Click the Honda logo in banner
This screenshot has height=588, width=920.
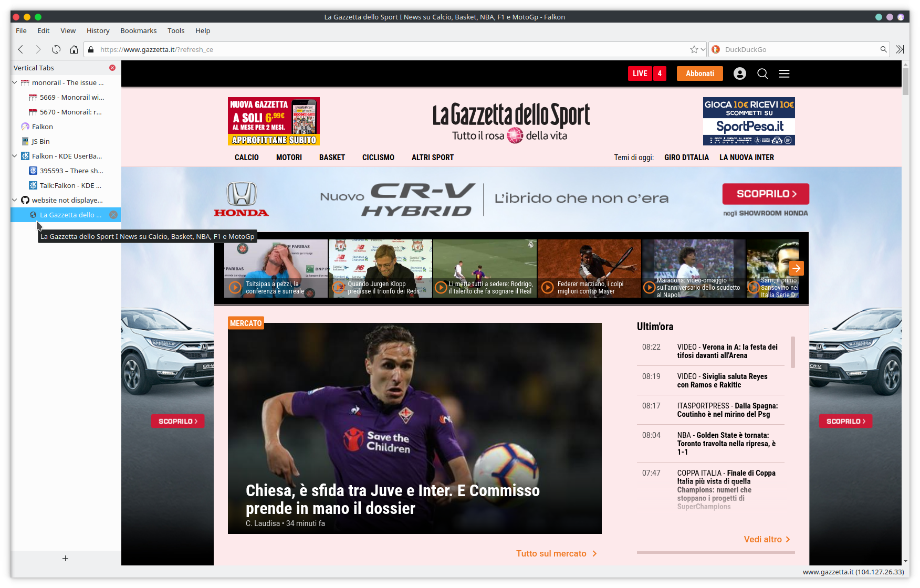pos(242,199)
